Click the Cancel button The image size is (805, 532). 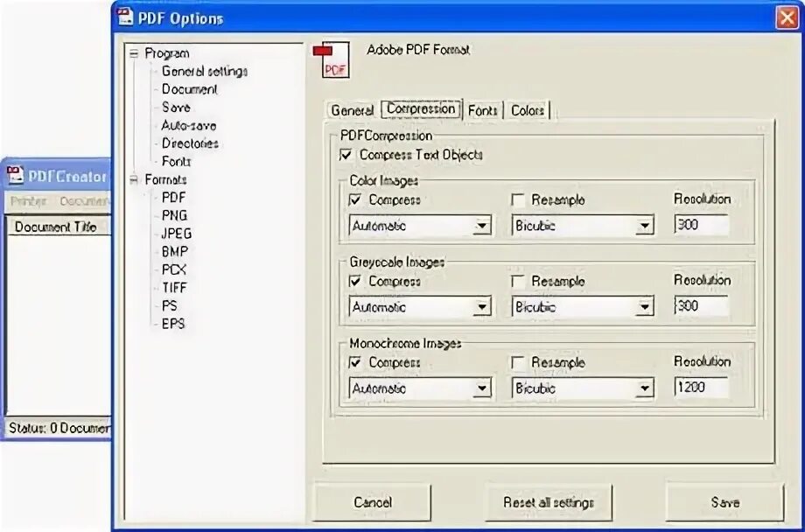[x=373, y=502]
